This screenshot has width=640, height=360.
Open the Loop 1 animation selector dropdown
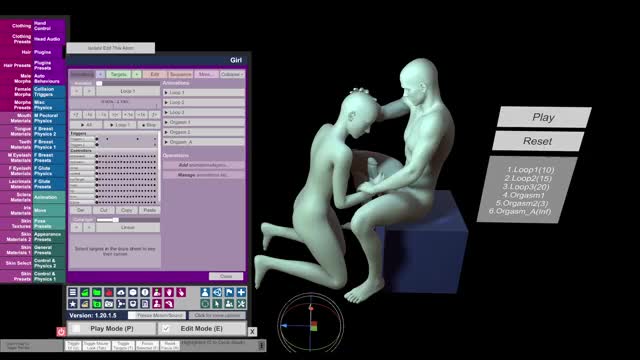point(128,91)
